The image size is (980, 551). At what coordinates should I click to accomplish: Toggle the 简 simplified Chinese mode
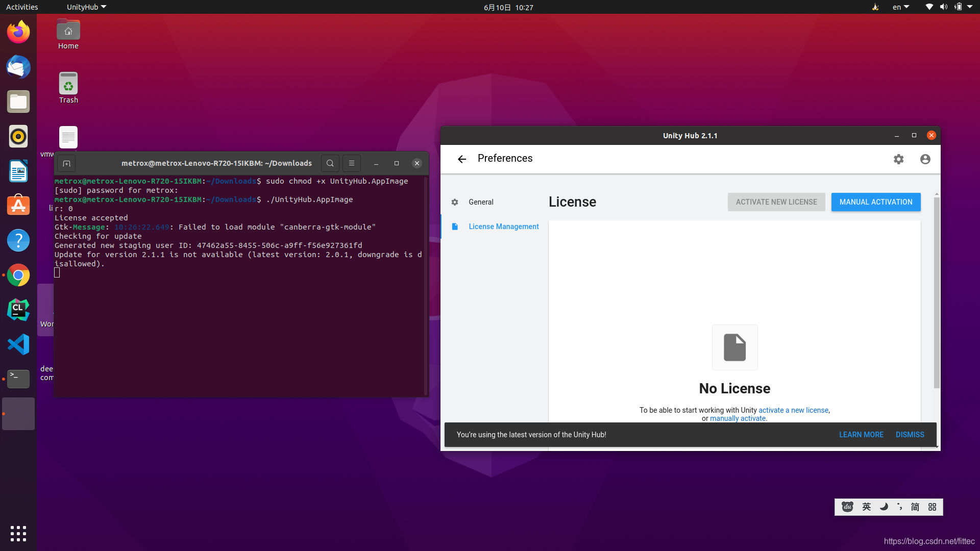tap(915, 507)
